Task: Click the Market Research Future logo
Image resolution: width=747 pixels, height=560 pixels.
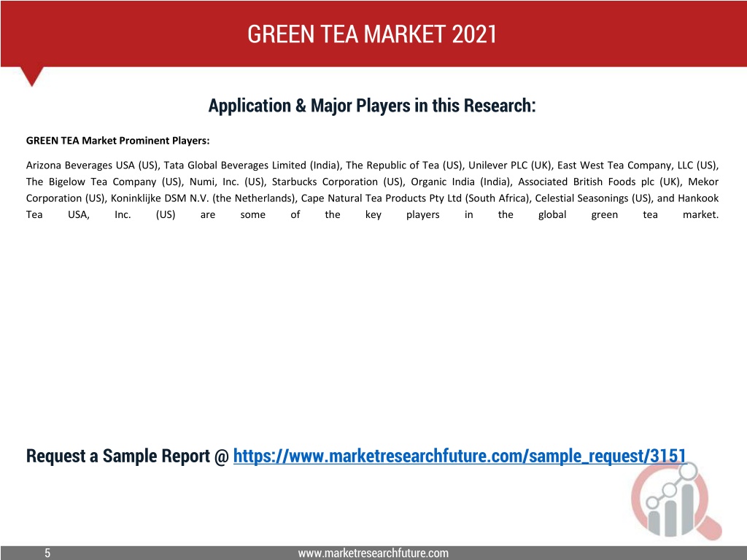Action: pos(676,501)
